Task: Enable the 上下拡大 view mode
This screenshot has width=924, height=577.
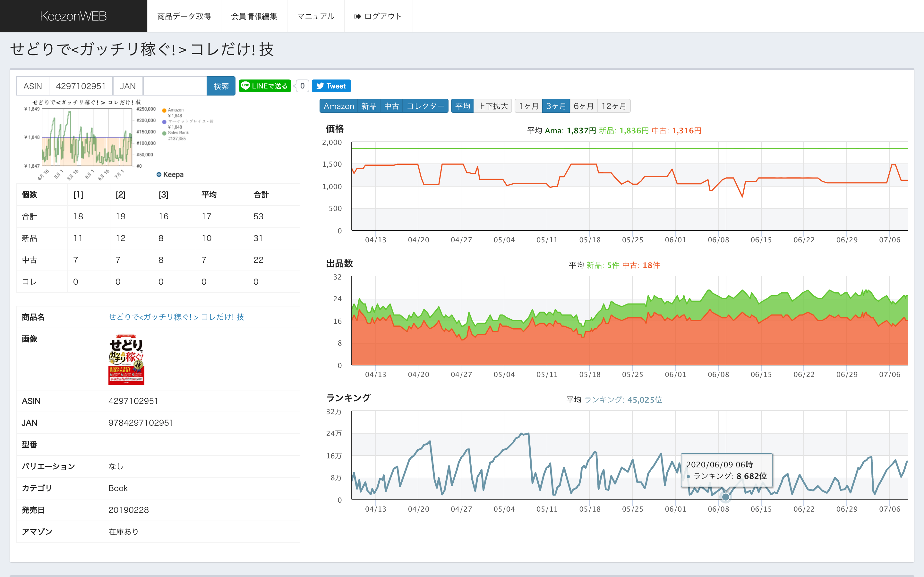Action: tap(492, 106)
